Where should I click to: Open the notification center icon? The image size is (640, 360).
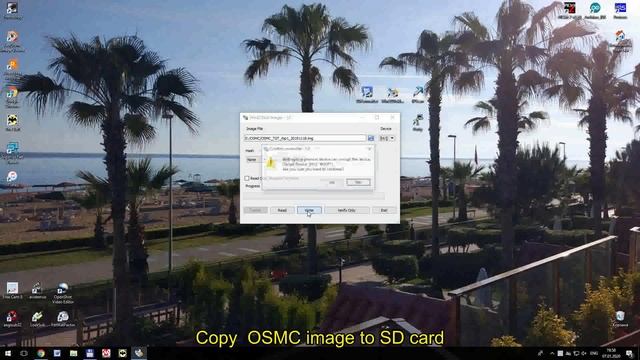(x=629, y=354)
